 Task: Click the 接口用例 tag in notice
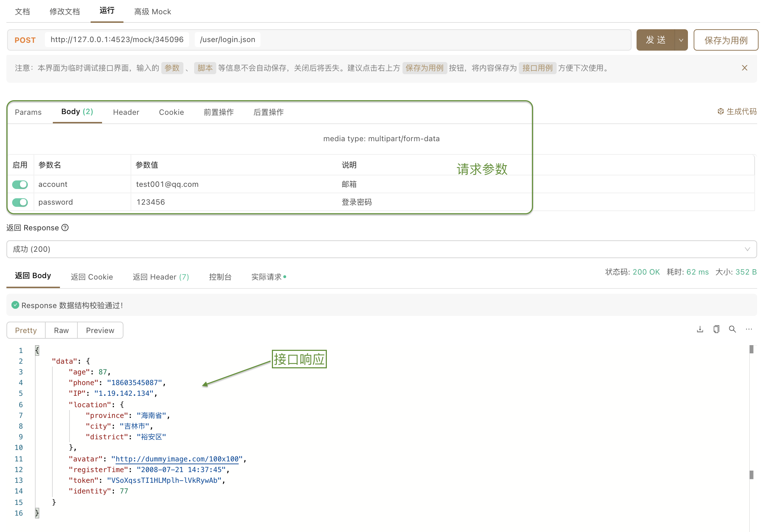click(x=537, y=68)
